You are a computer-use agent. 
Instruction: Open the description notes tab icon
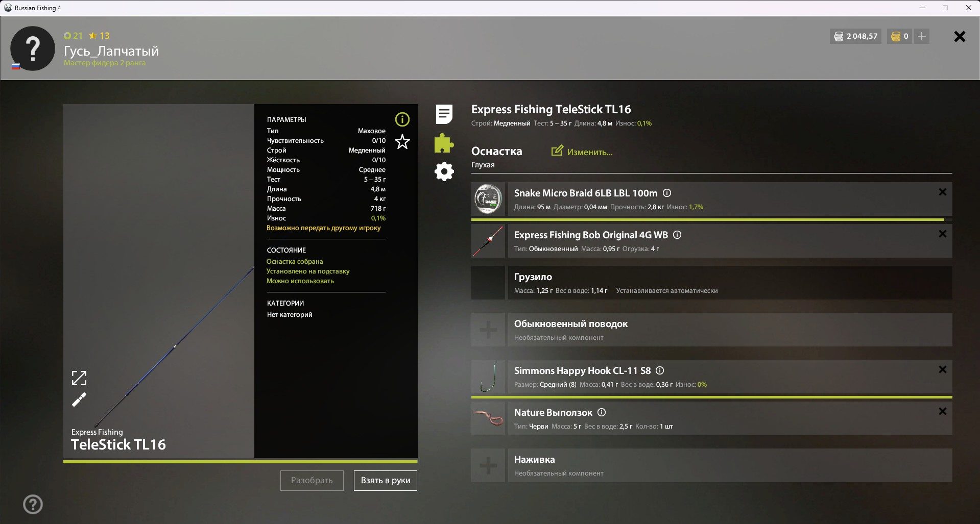tap(444, 114)
